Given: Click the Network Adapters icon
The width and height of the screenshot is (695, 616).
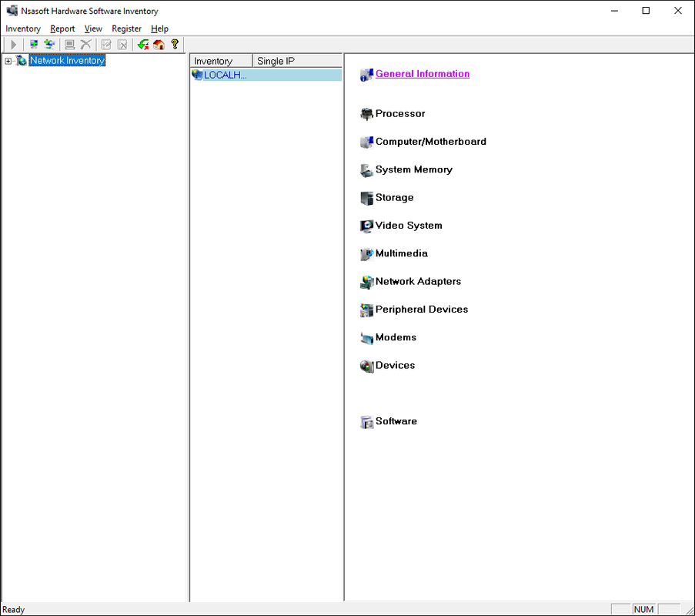Looking at the screenshot, I should 366,282.
